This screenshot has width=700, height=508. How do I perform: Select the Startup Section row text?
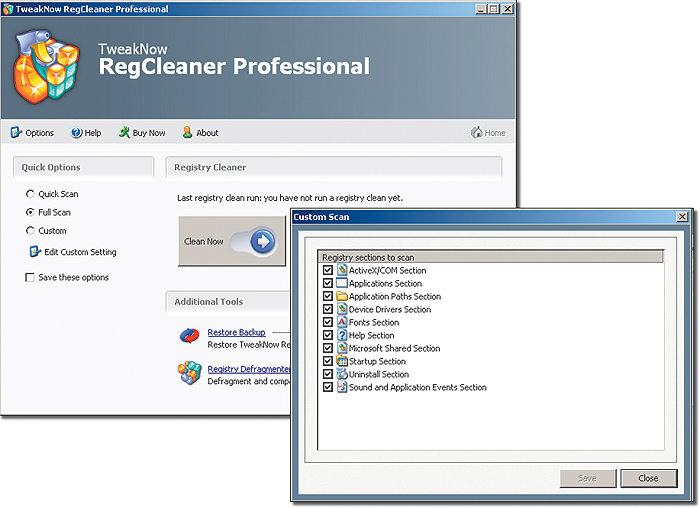[x=377, y=361]
